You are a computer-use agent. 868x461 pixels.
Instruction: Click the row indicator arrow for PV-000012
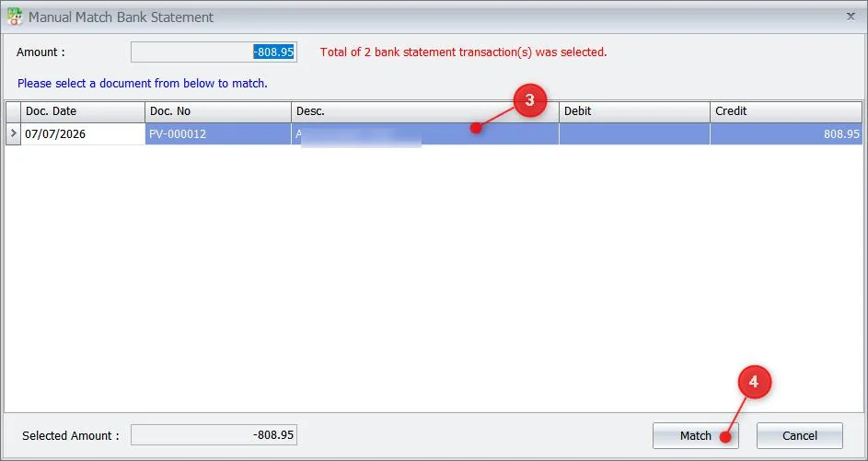pyautogui.click(x=13, y=134)
